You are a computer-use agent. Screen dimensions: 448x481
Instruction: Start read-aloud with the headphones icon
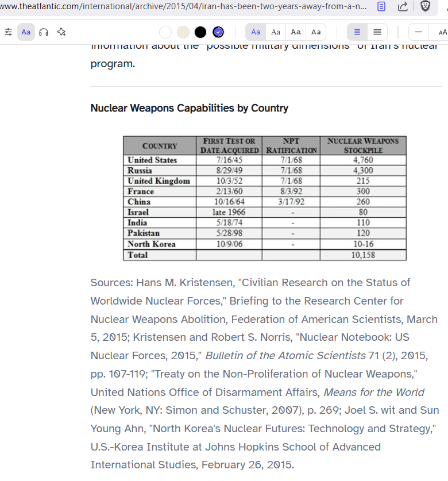coord(44,32)
